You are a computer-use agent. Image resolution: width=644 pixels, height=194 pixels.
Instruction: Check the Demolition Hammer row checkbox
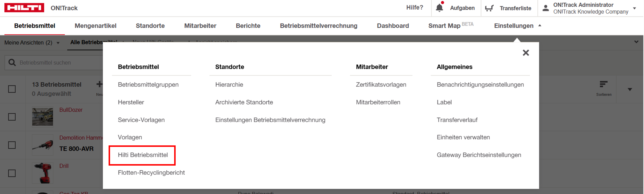click(12, 145)
